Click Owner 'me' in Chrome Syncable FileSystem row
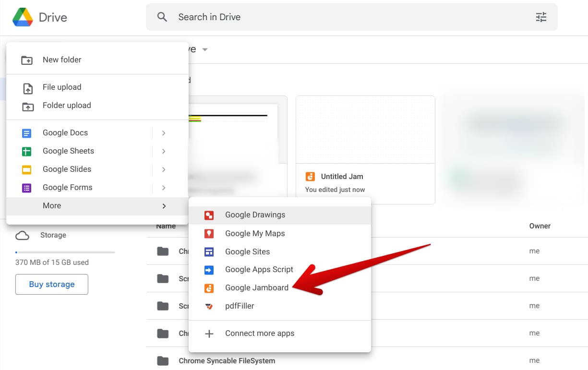The height and width of the screenshot is (370, 588). coord(534,360)
